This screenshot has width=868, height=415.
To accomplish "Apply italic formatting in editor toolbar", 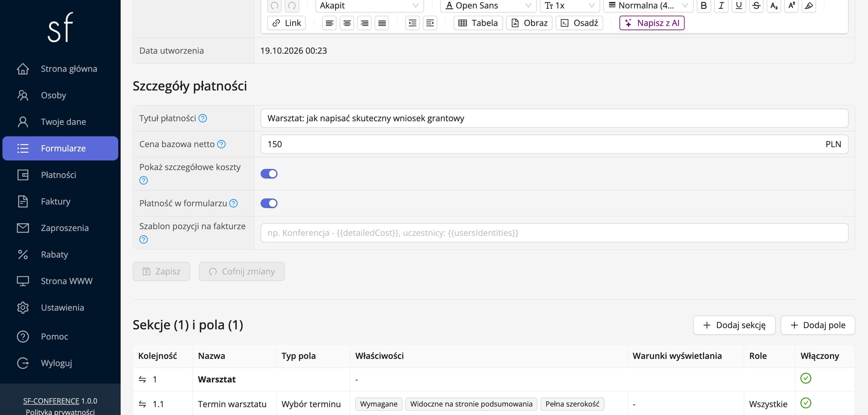I will click(721, 5).
